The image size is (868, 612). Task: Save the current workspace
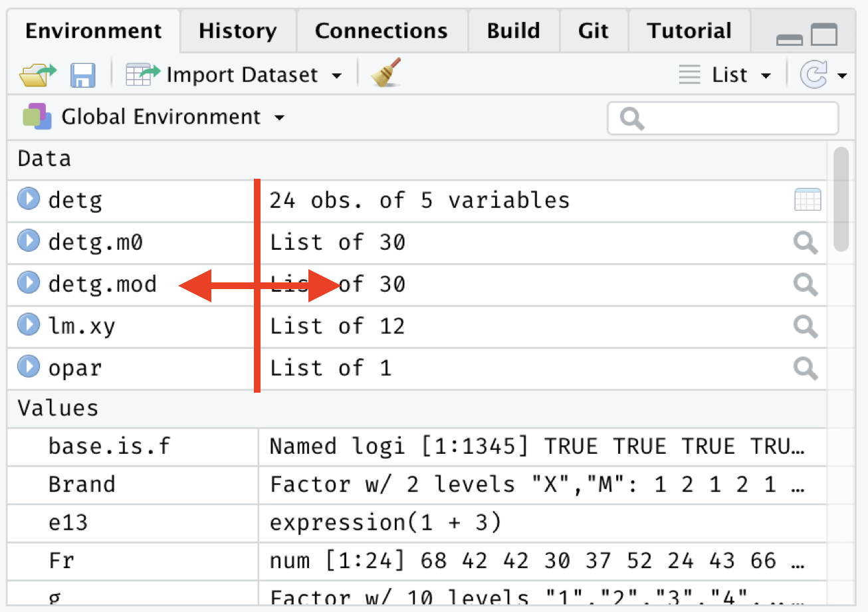point(82,74)
